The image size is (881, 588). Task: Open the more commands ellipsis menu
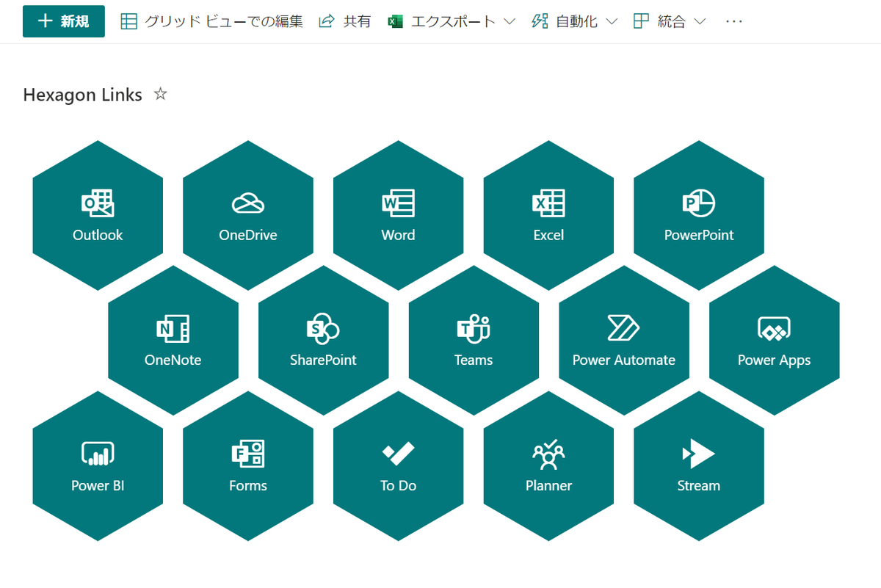(734, 21)
